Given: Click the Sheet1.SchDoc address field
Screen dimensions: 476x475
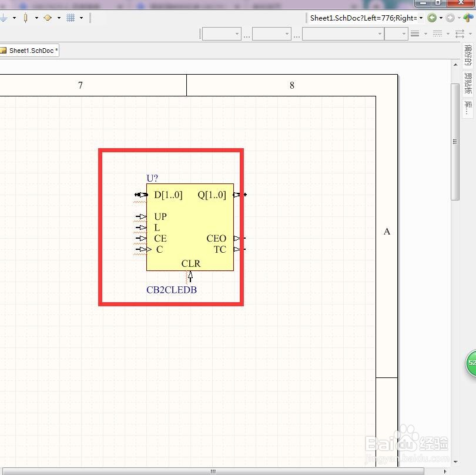Looking at the screenshot, I should [363, 18].
